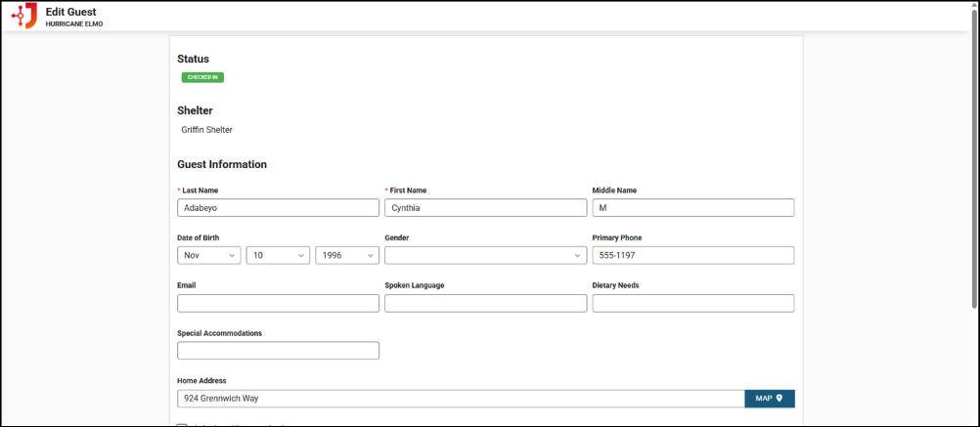
Task: Click the Edit Guest page title
Action: pos(70,12)
